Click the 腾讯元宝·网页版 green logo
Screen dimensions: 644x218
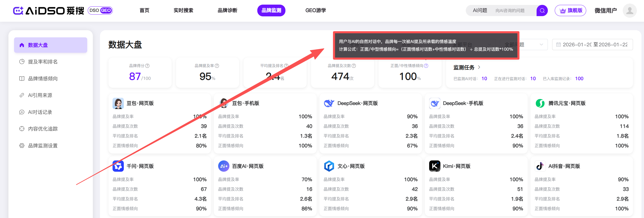(x=540, y=103)
